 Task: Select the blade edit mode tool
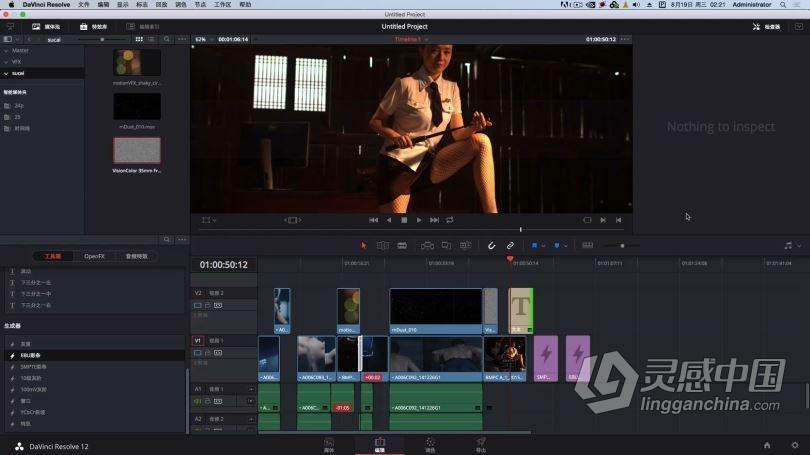(402, 246)
